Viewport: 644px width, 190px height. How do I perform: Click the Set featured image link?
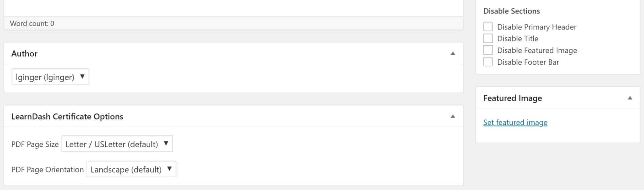click(515, 122)
